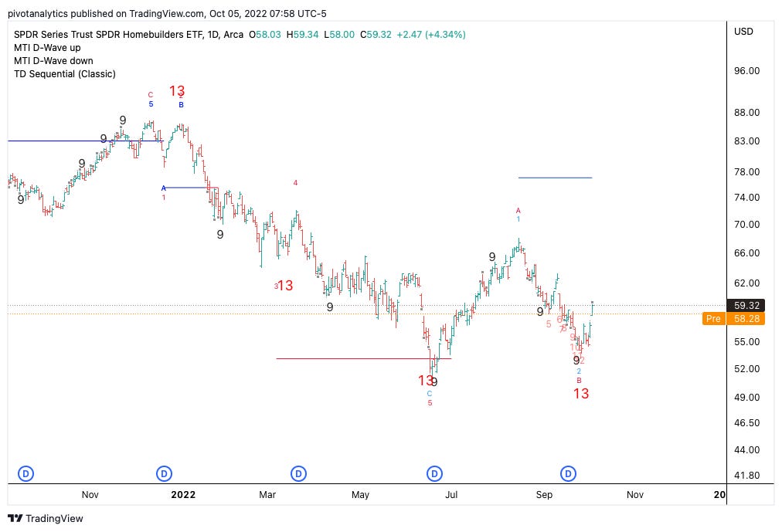The width and height of the screenshot is (782, 532).
Task: Click the bold 2022 time axis label
Action: (183, 495)
